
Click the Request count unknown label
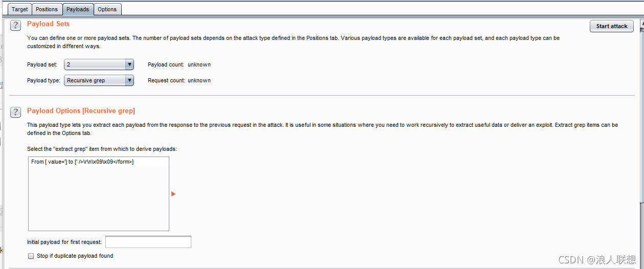[x=179, y=80]
